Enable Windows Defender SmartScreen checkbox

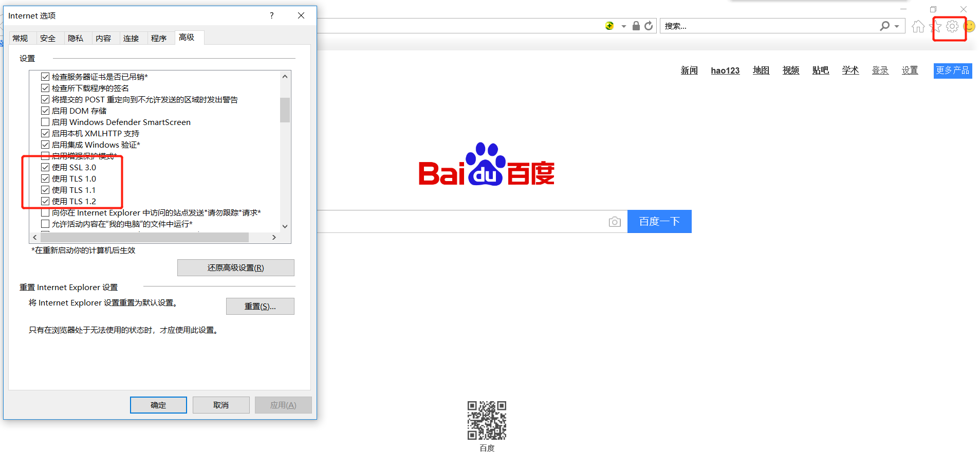(45, 122)
